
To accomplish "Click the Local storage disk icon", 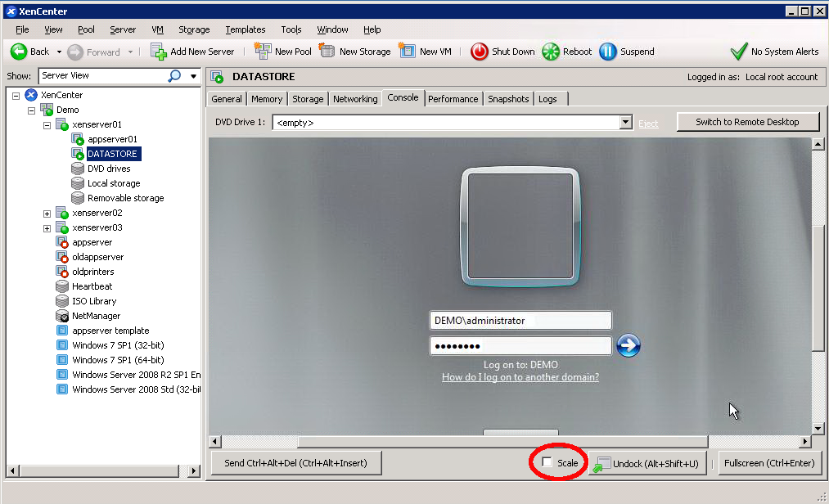I will tap(78, 183).
